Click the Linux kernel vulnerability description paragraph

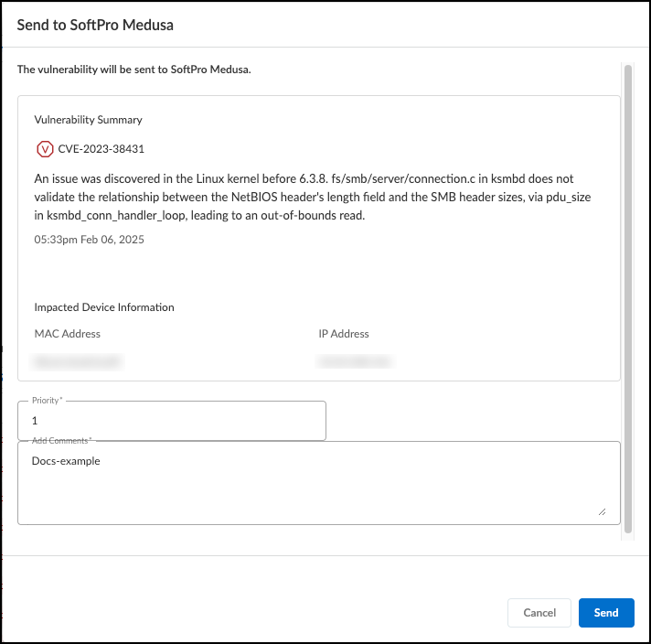pos(311,197)
